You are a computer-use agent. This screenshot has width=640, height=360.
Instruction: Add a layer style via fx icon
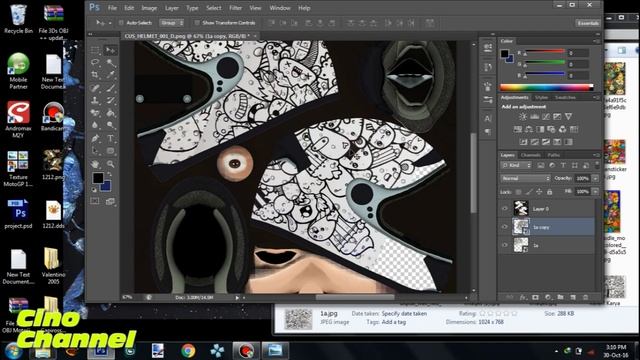click(522, 298)
